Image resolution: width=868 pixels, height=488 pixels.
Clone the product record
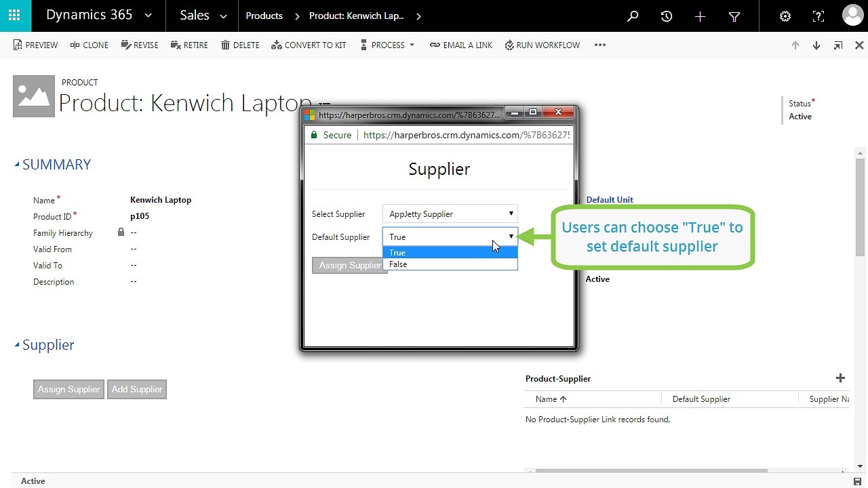point(90,45)
